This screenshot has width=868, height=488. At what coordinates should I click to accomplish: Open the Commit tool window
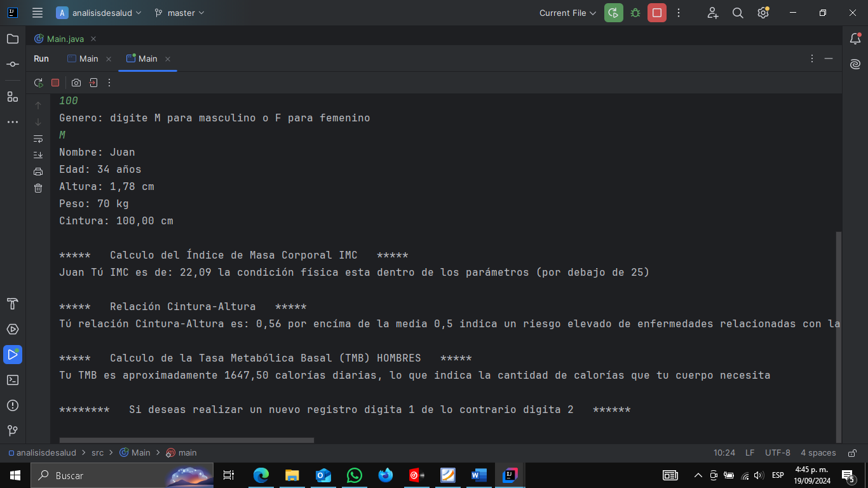[x=13, y=64]
